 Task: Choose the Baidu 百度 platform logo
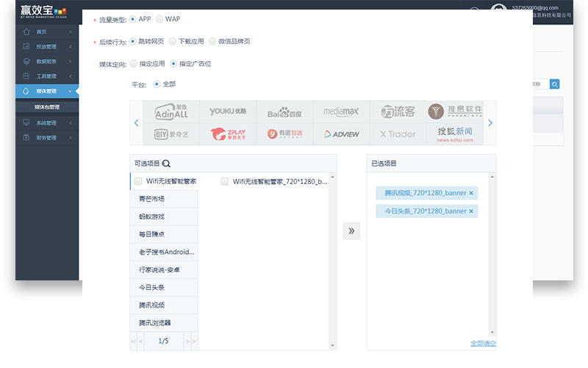click(284, 113)
